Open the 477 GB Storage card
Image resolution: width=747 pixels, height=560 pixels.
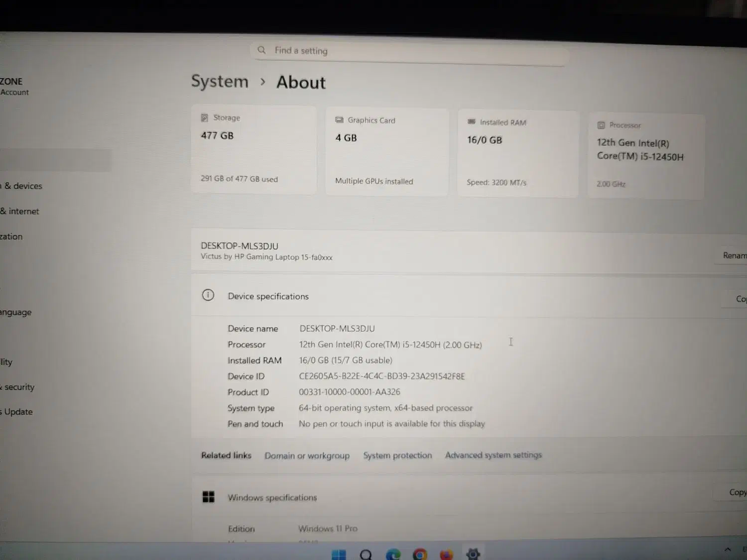click(x=253, y=149)
